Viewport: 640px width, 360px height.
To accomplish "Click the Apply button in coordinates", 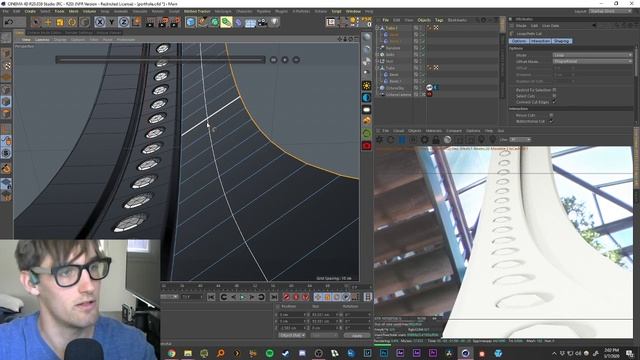I will pos(357,335).
